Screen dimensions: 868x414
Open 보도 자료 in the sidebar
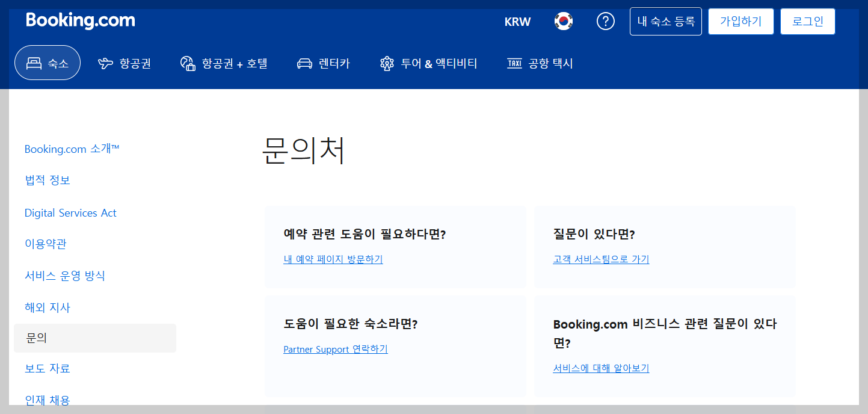(x=48, y=368)
